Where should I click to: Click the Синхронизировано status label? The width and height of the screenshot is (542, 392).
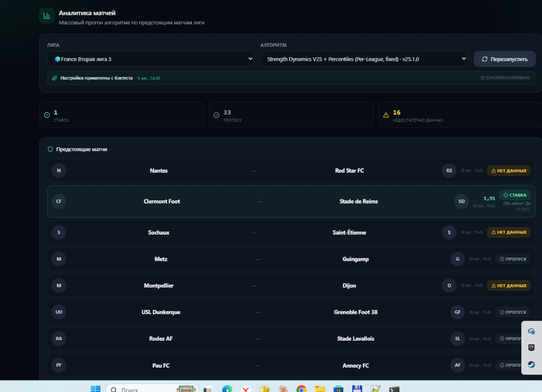point(505,78)
